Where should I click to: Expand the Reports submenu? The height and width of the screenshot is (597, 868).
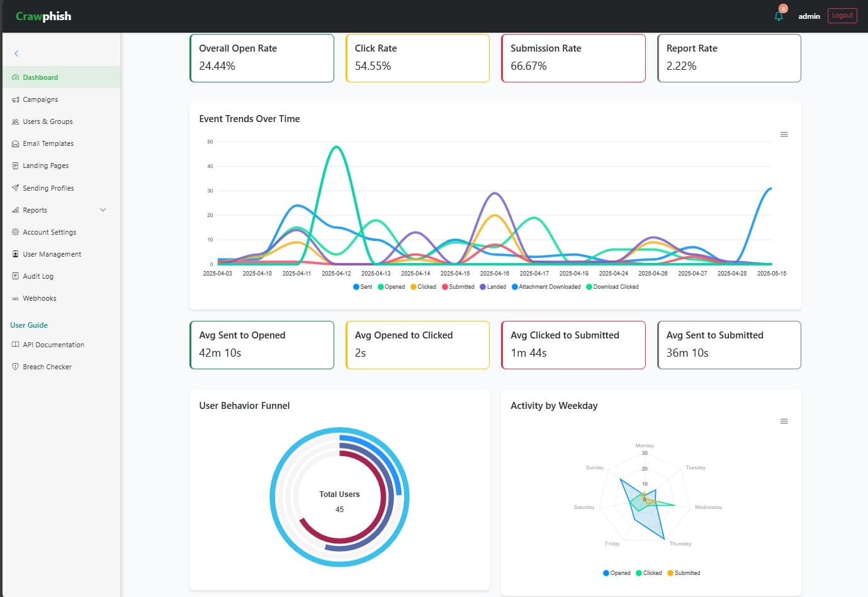point(102,209)
